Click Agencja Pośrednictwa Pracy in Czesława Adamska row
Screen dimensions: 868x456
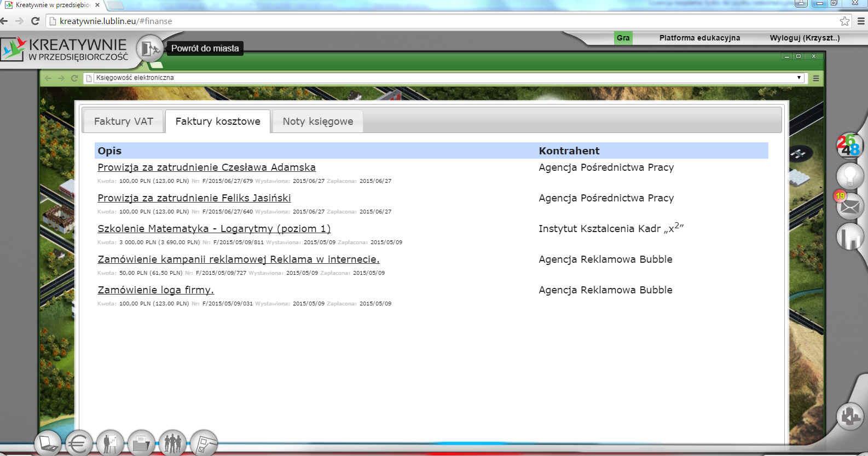(x=606, y=168)
